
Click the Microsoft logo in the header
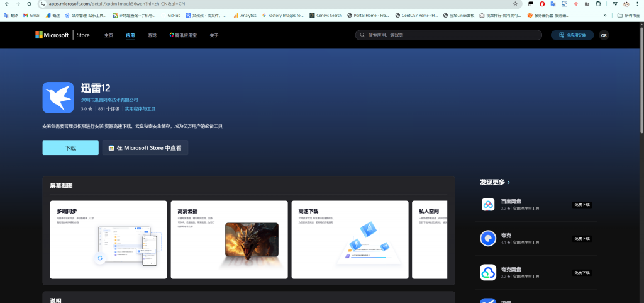coord(40,35)
